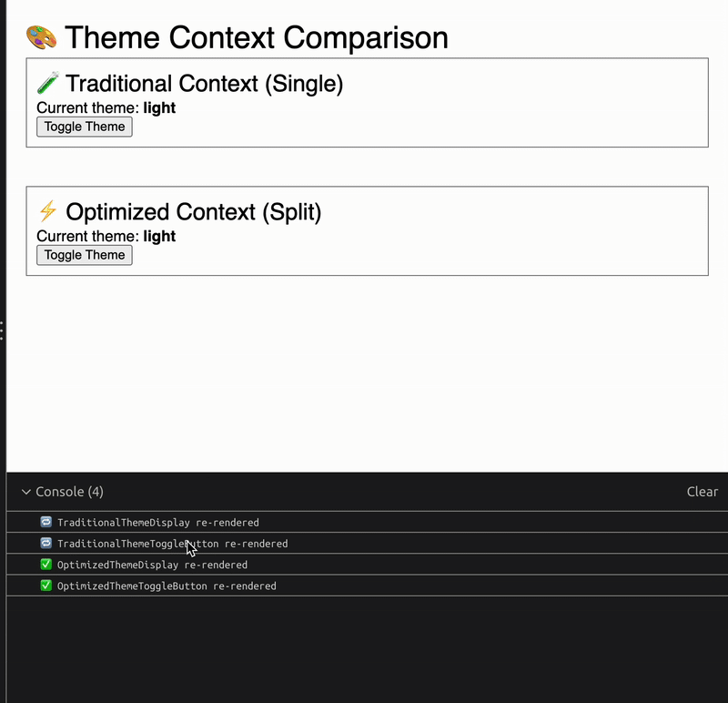Image resolution: width=728 pixels, height=703 pixels.
Task: Click the test tube icon beside Traditional Context
Action: (x=48, y=83)
